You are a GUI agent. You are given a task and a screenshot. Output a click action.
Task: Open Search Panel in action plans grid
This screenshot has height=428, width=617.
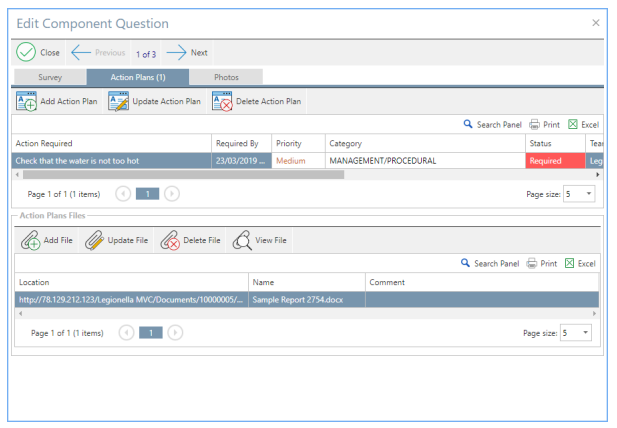(x=491, y=125)
